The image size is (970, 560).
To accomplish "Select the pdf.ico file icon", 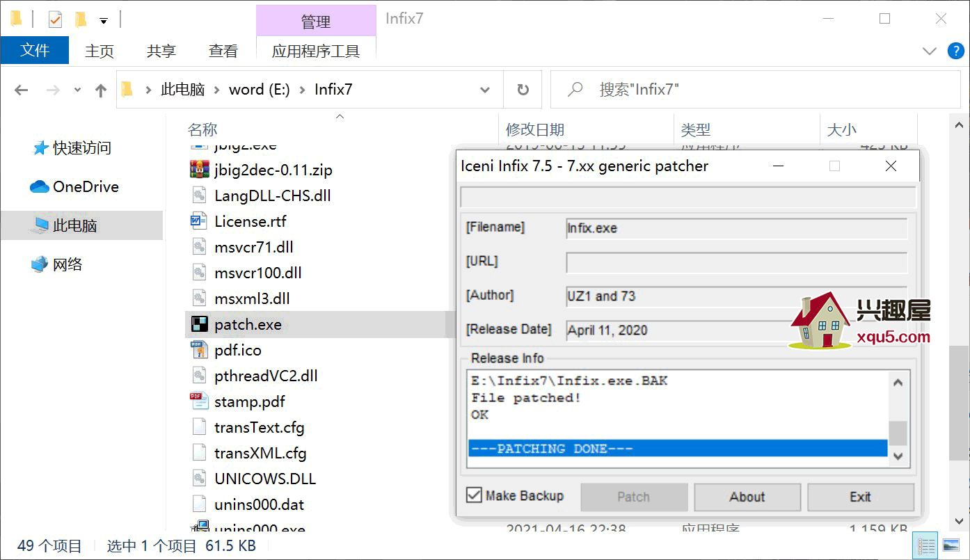I will point(199,350).
